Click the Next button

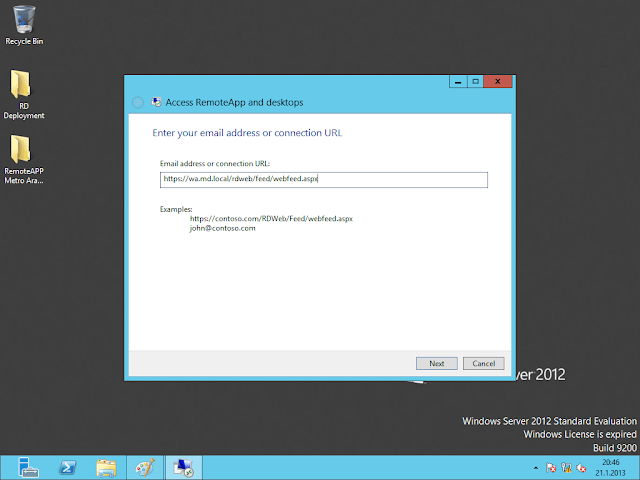tap(437, 363)
